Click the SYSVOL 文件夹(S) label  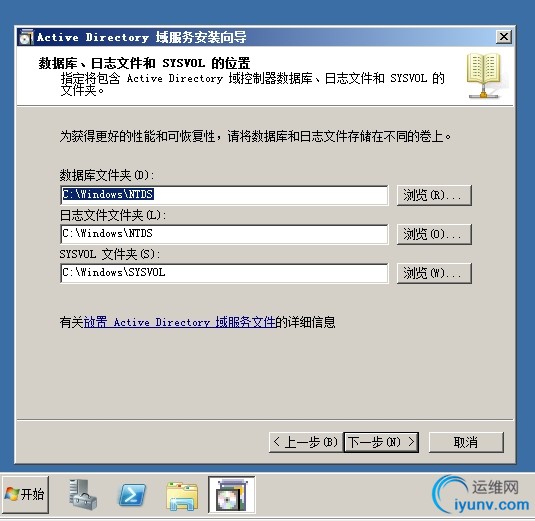tap(110, 254)
